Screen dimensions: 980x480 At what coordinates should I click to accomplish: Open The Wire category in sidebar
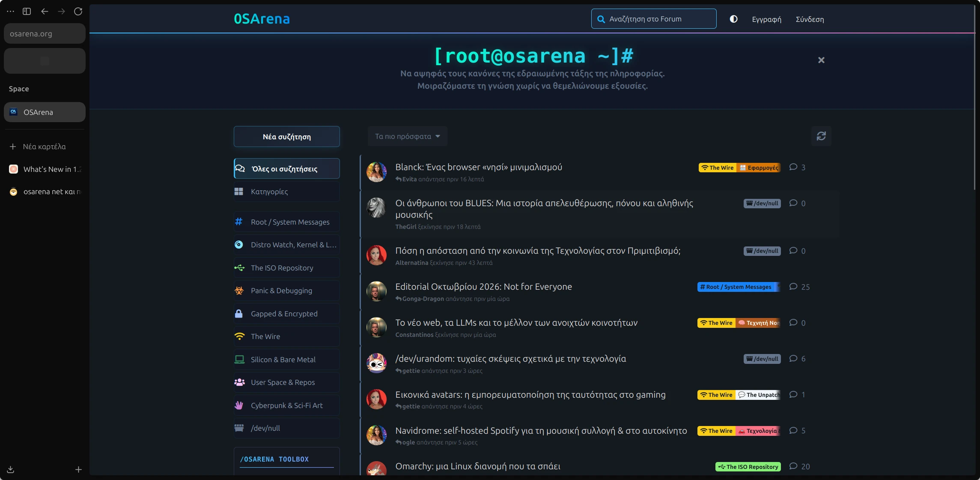tap(287, 336)
